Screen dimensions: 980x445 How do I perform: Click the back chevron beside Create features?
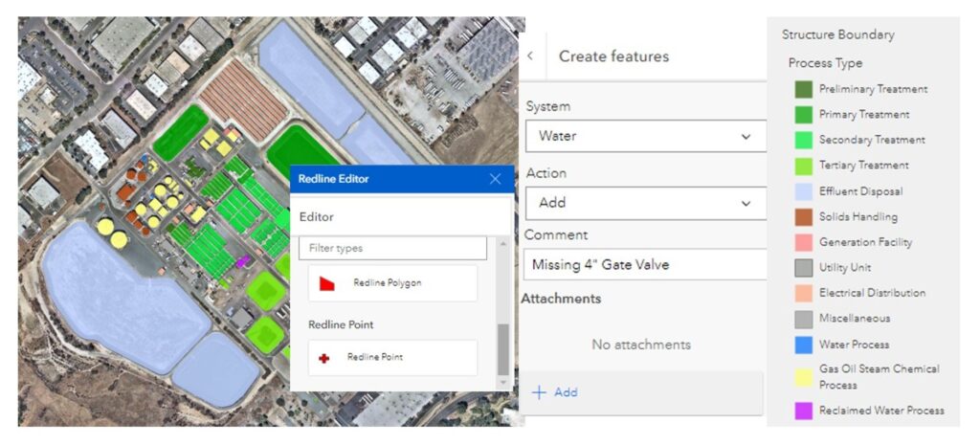tap(530, 56)
